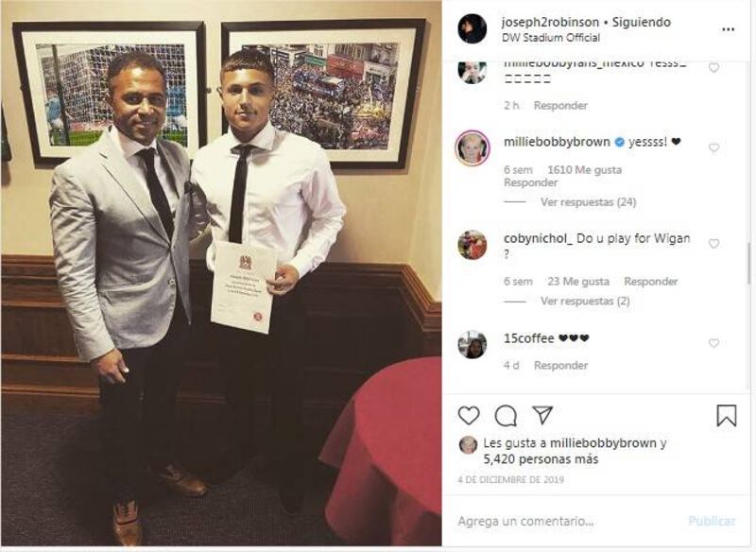This screenshot has height=552, width=756.
Task: Open the three-dot more options menu
Action: (x=728, y=29)
